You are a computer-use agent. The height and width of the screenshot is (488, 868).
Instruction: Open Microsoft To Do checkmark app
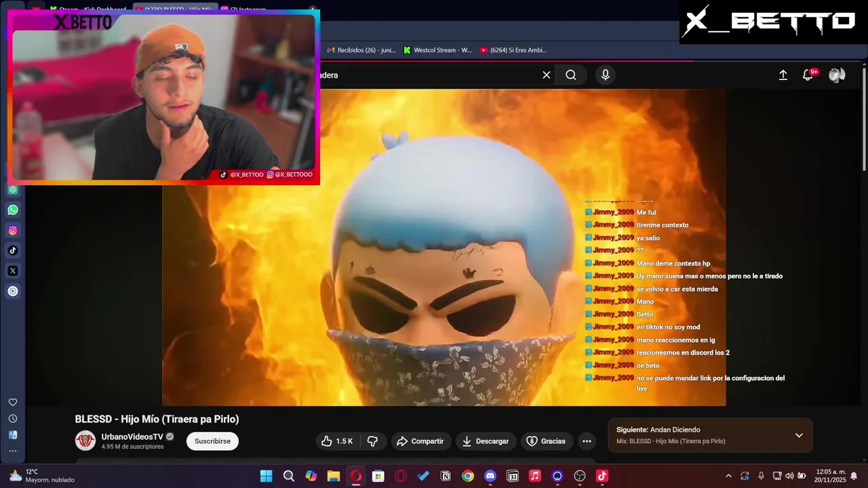tap(423, 476)
